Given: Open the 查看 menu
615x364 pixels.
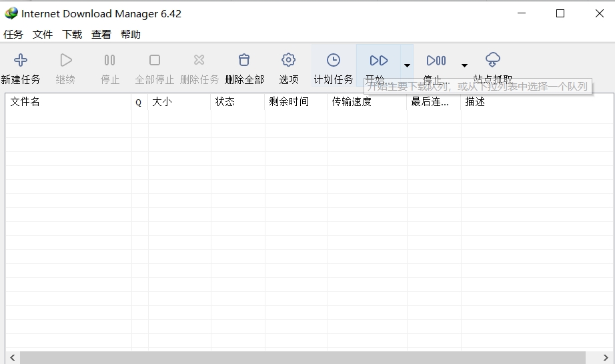Looking at the screenshot, I should click(x=101, y=35).
